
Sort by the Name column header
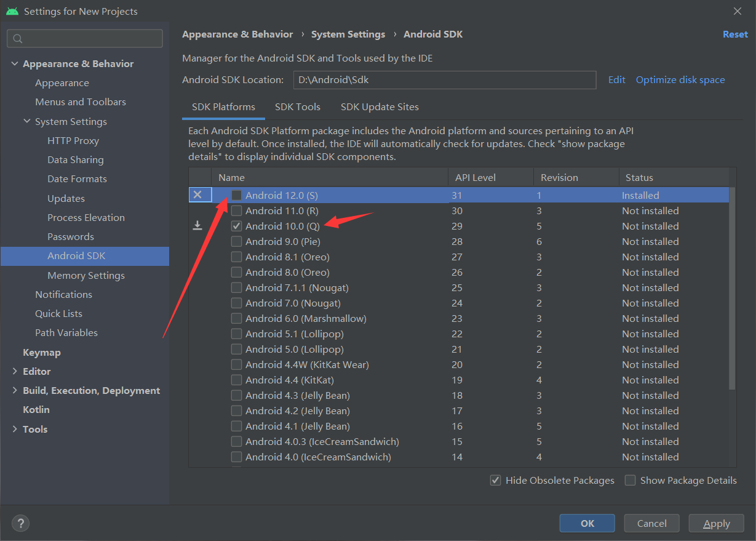click(x=330, y=177)
